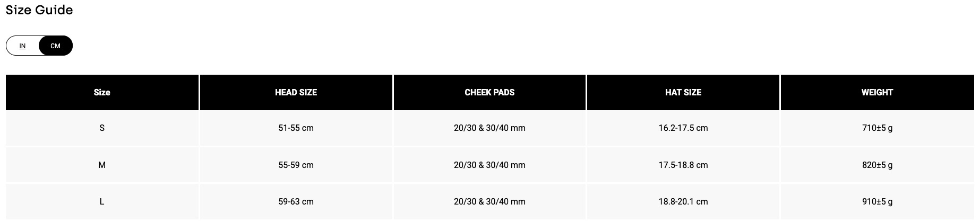Image resolution: width=980 pixels, height=222 pixels.
Task: Click the 910±5 g weight cell
Action: pyautogui.click(x=877, y=201)
